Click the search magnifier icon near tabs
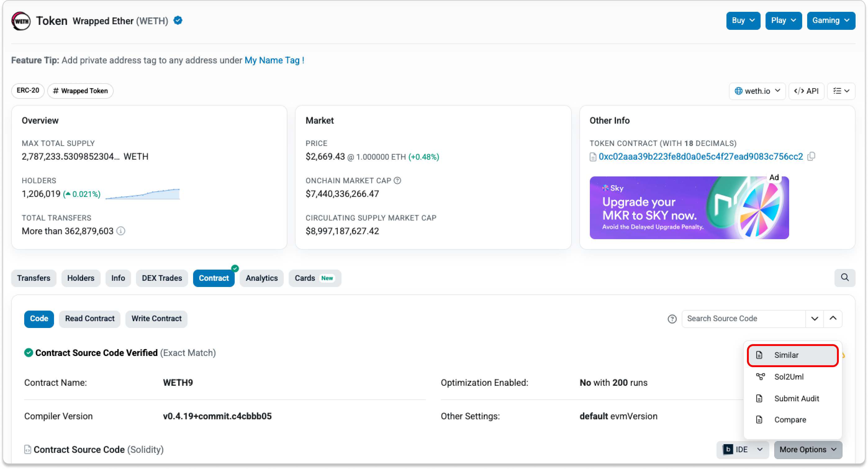The height and width of the screenshot is (469, 868). click(844, 277)
